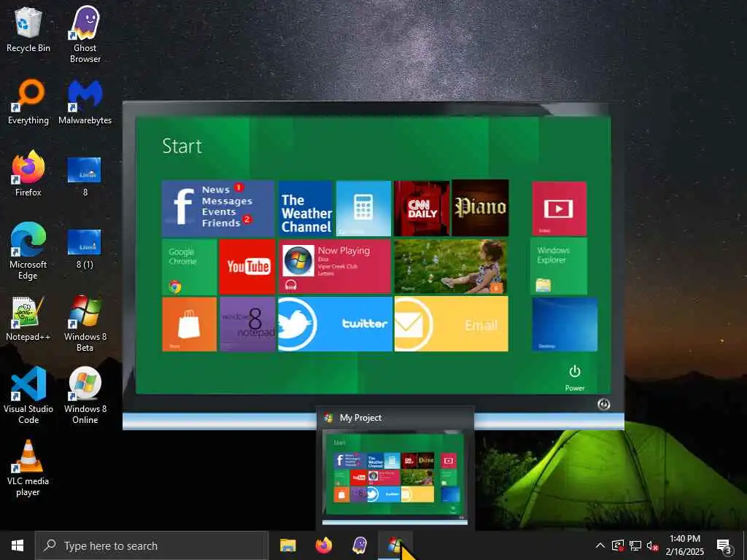Launch the Google Chrome tile
This screenshot has height=560, width=747.
click(x=189, y=267)
